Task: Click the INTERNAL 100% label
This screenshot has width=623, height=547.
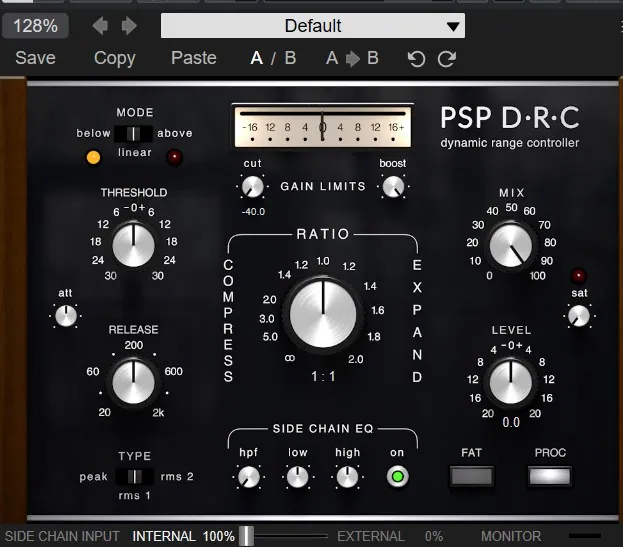Action: point(183,536)
